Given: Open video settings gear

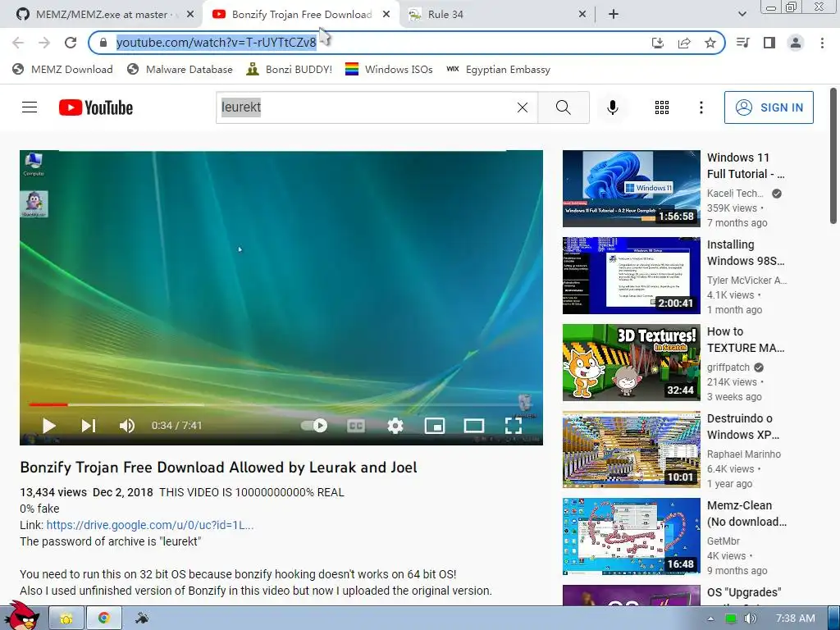Looking at the screenshot, I should [x=395, y=426].
